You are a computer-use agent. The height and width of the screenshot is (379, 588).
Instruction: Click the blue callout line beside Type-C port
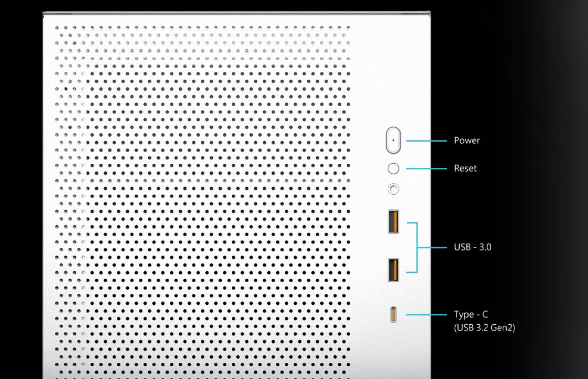[x=426, y=315]
